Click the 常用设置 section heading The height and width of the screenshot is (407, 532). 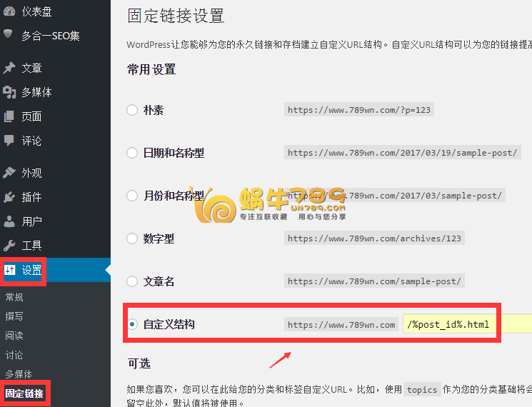[x=151, y=69]
